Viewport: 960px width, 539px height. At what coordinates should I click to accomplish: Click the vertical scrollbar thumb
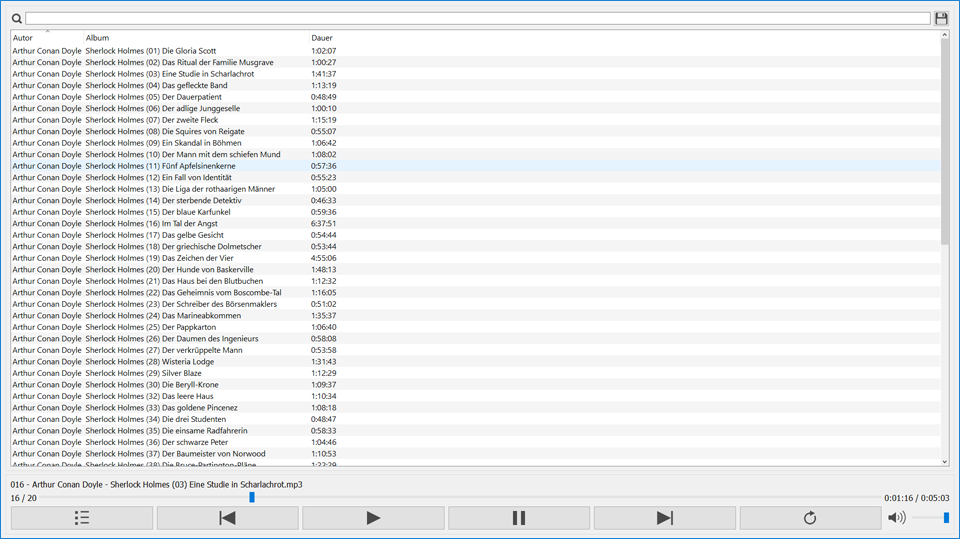coord(945,142)
